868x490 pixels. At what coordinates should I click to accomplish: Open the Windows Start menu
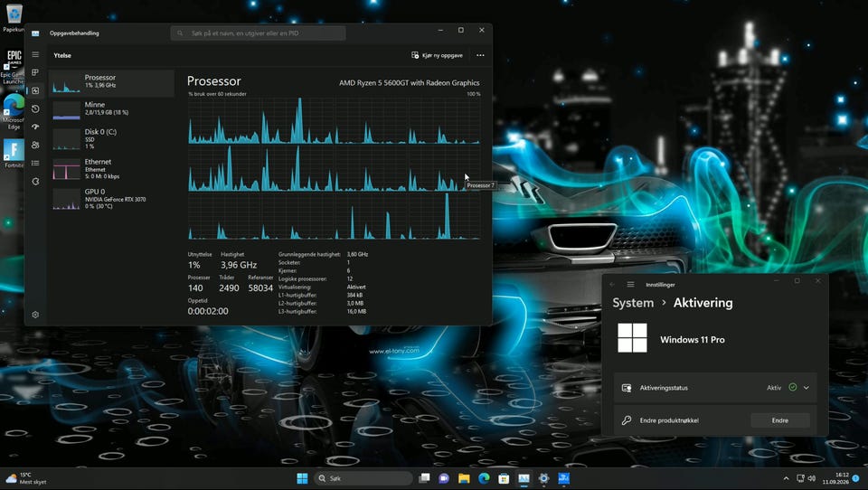tap(302, 478)
